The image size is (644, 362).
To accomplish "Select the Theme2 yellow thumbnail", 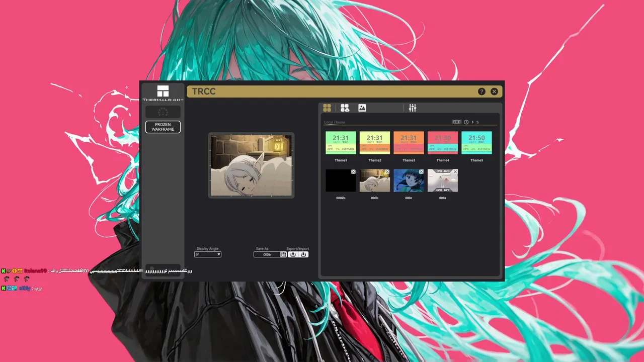I will [375, 143].
